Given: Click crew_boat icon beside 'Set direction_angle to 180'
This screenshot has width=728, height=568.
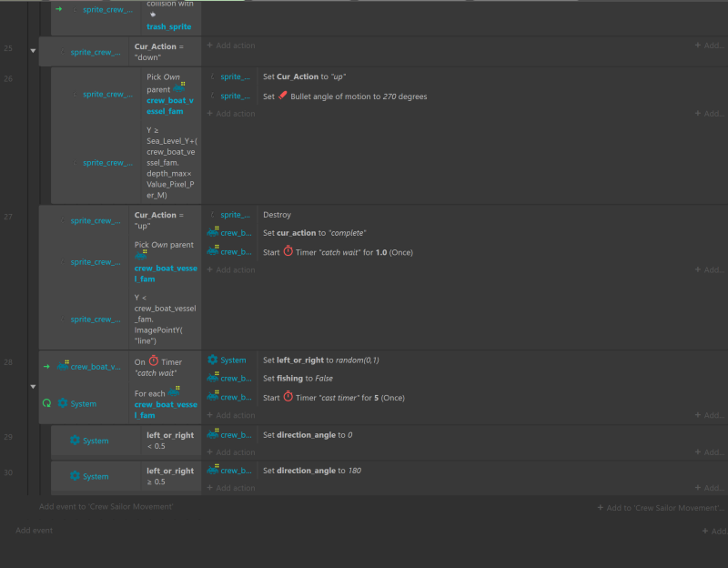Looking at the screenshot, I should [x=213, y=471].
